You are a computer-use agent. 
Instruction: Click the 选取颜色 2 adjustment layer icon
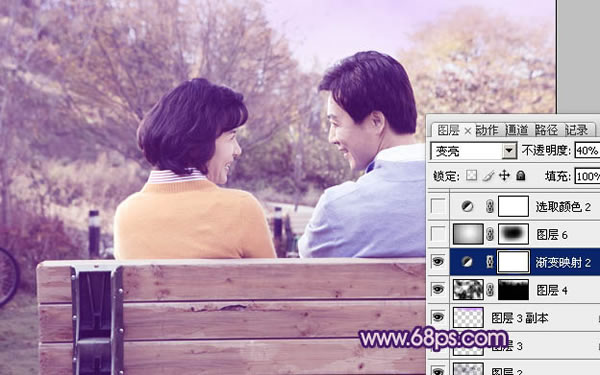(467, 207)
